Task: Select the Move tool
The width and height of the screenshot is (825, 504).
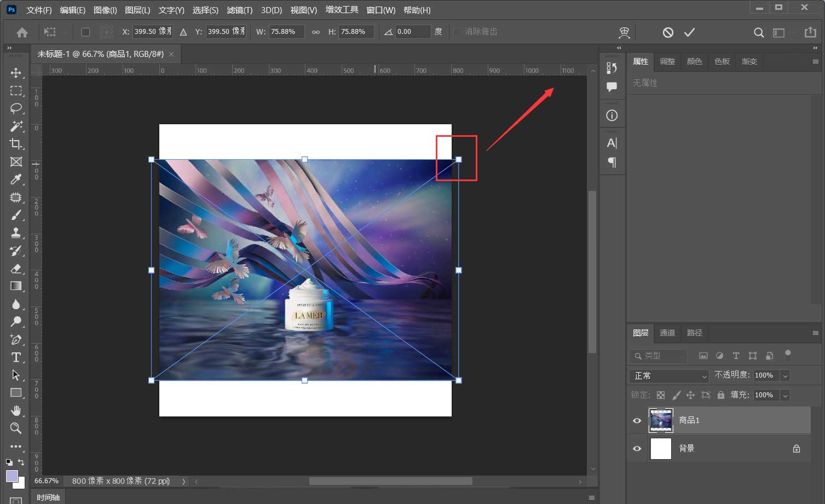Action: tap(16, 73)
